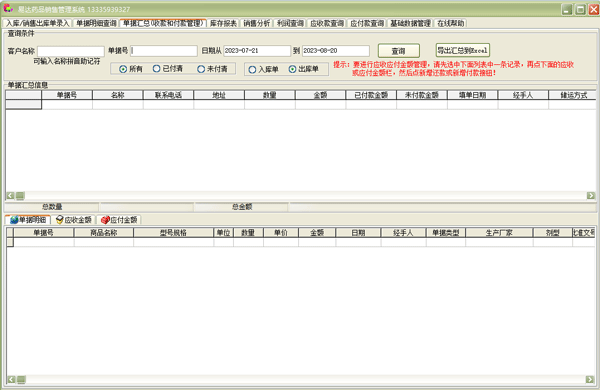Open the 基础数据管理 tab
The width and height of the screenshot is (600, 390).
(x=410, y=23)
